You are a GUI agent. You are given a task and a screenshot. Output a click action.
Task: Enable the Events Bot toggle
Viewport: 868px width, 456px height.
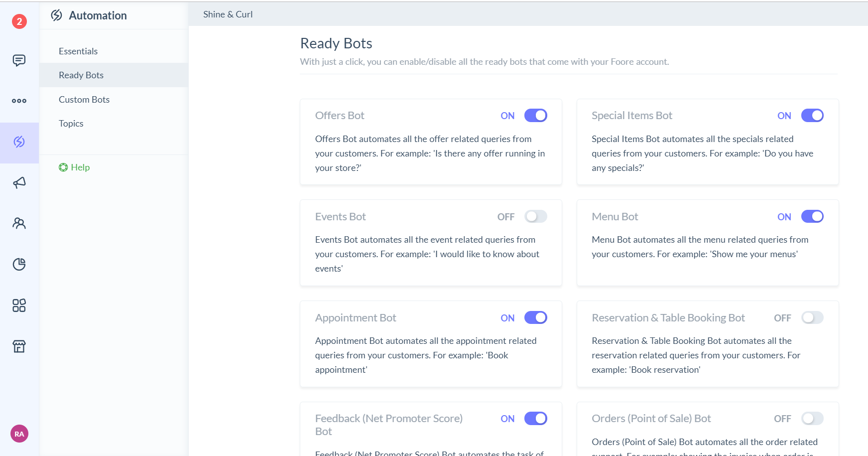535,216
